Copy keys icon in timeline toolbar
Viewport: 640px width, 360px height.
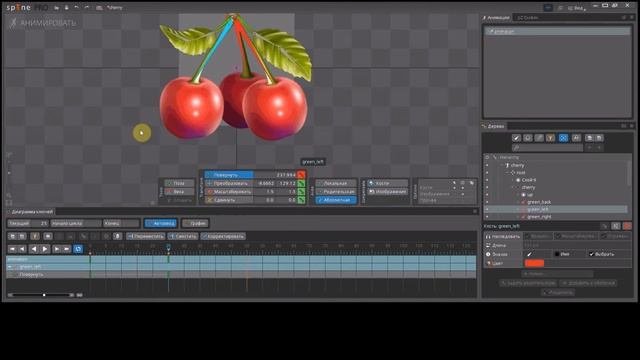pos(12,236)
